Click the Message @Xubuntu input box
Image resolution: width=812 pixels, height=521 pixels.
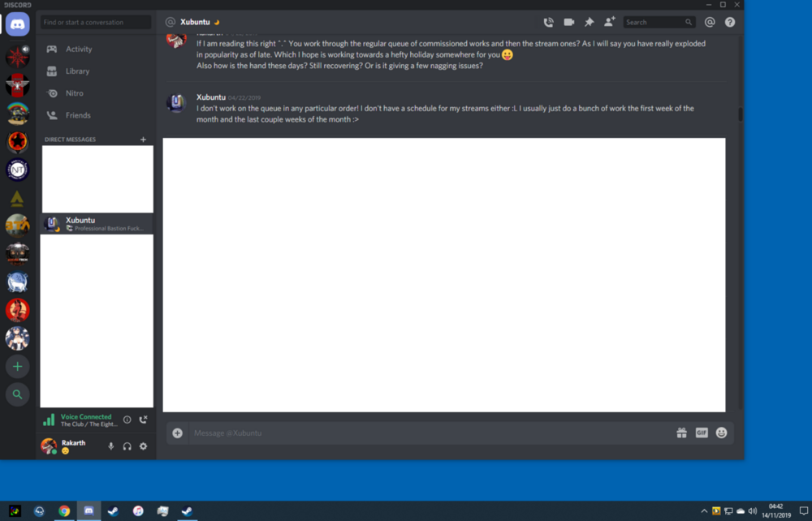tap(431, 433)
